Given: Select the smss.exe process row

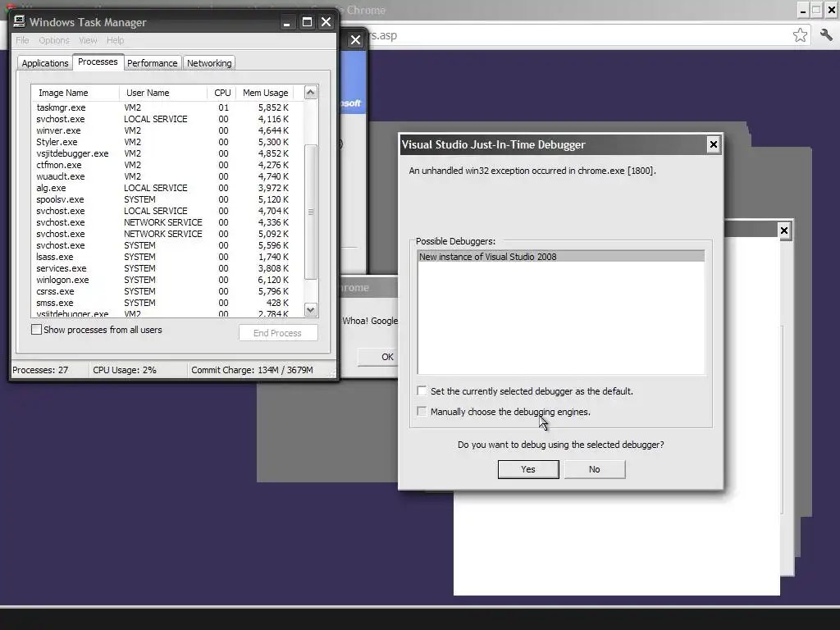Looking at the screenshot, I should pyautogui.click(x=167, y=303).
